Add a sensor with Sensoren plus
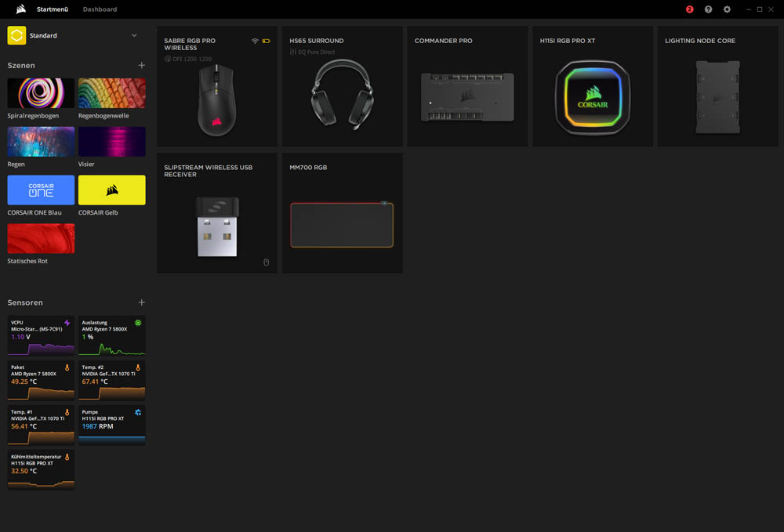This screenshot has height=532, width=784. pyautogui.click(x=141, y=302)
